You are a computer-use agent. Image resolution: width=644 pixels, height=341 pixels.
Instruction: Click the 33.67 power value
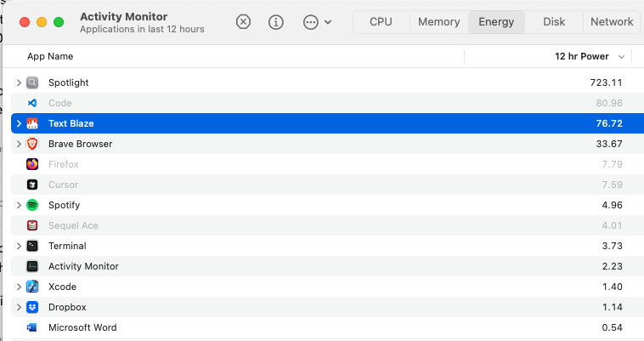click(x=609, y=144)
